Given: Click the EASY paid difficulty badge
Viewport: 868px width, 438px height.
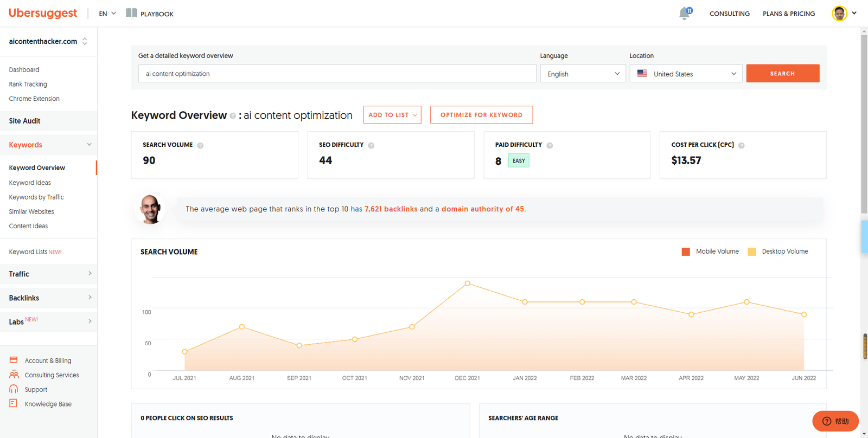Looking at the screenshot, I should (x=519, y=160).
